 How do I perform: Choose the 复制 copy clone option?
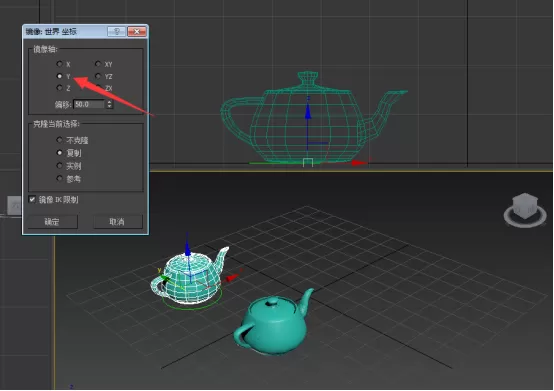click(59, 153)
